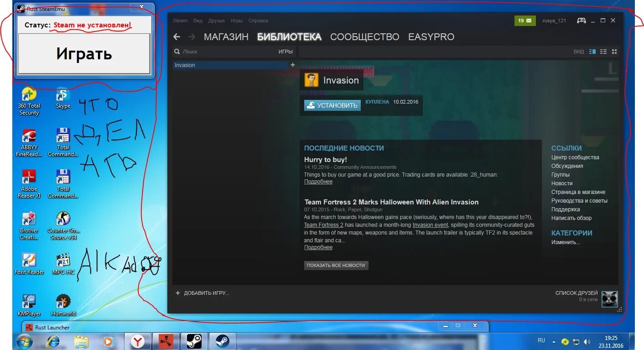Viewport: 644px width, 350px height.
Task: Click the forward arrow in Steam
Action: click(192, 37)
